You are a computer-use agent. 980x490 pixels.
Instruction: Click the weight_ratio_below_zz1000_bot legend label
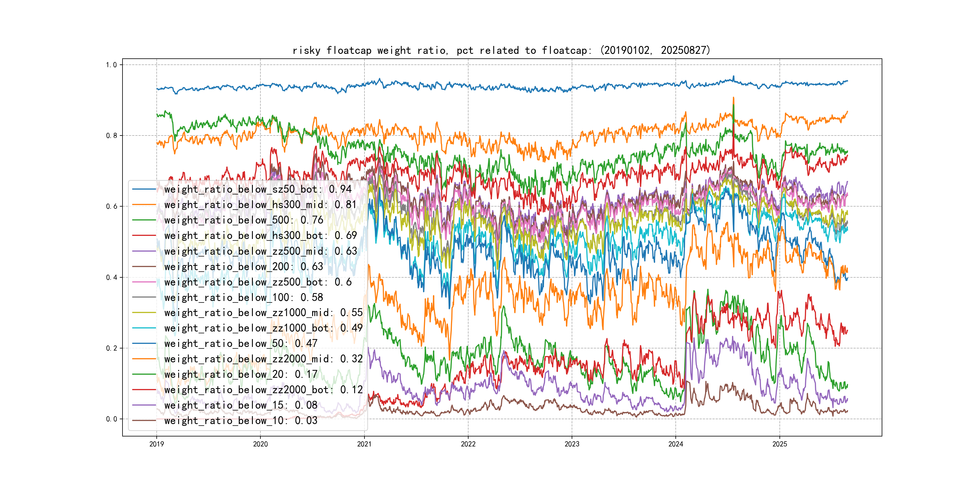(x=263, y=328)
